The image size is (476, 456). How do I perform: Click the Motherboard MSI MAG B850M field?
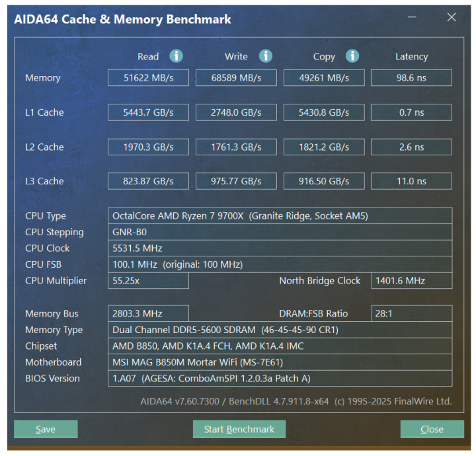[280, 362]
